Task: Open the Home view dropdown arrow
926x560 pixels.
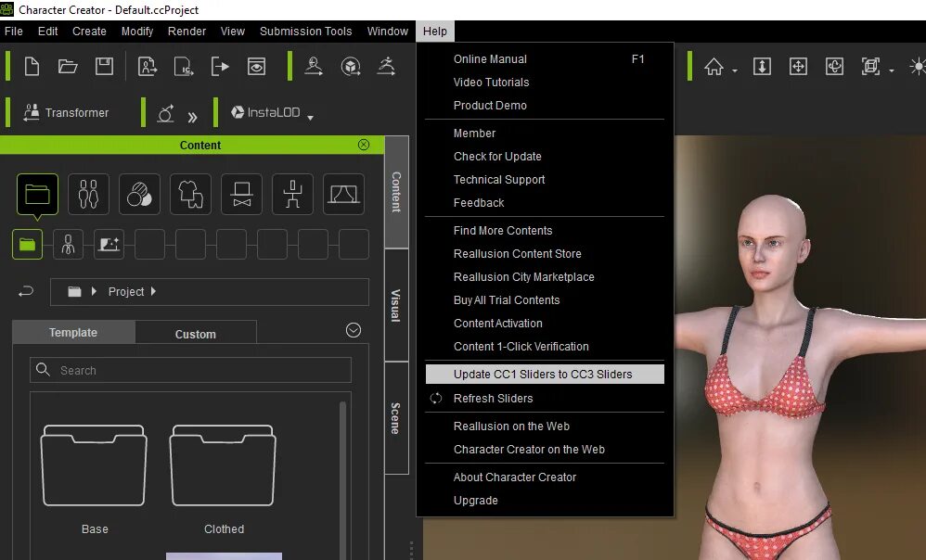Action: coord(735,70)
